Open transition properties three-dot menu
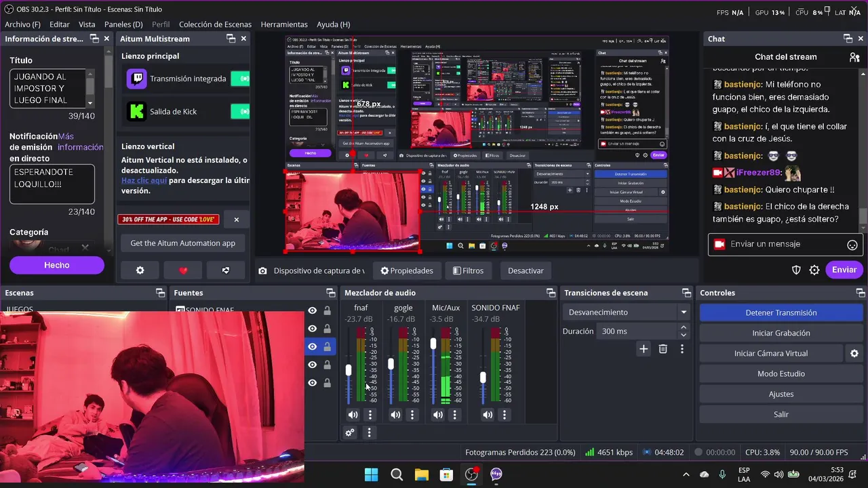 pos(682,349)
